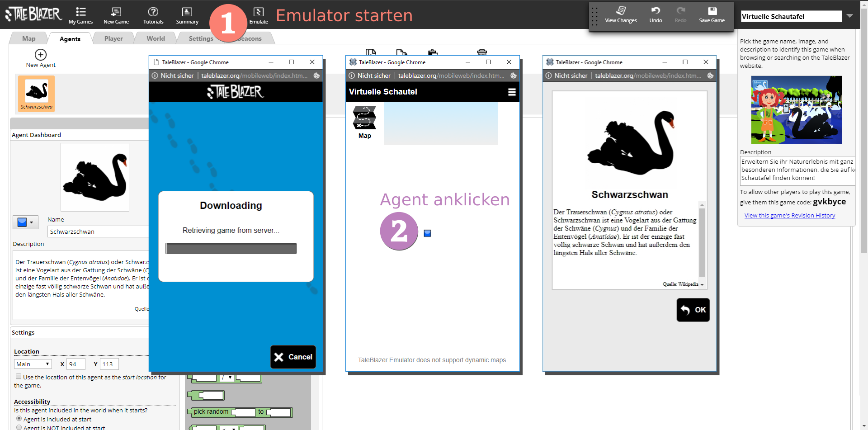The height and width of the screenshot is (430, 868).
Task: Click the minus operator block
Action: [206, 396]
